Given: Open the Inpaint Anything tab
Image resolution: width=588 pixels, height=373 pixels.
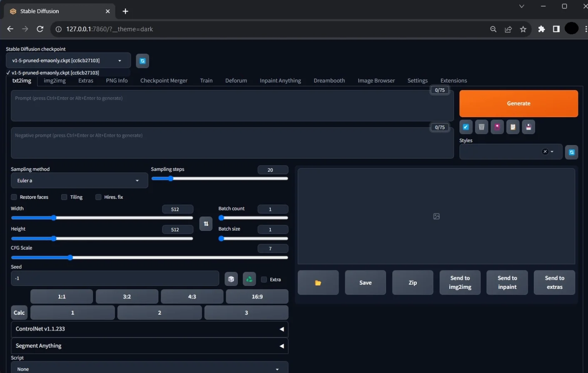Looking at the screenshot, I should [280, 81].
